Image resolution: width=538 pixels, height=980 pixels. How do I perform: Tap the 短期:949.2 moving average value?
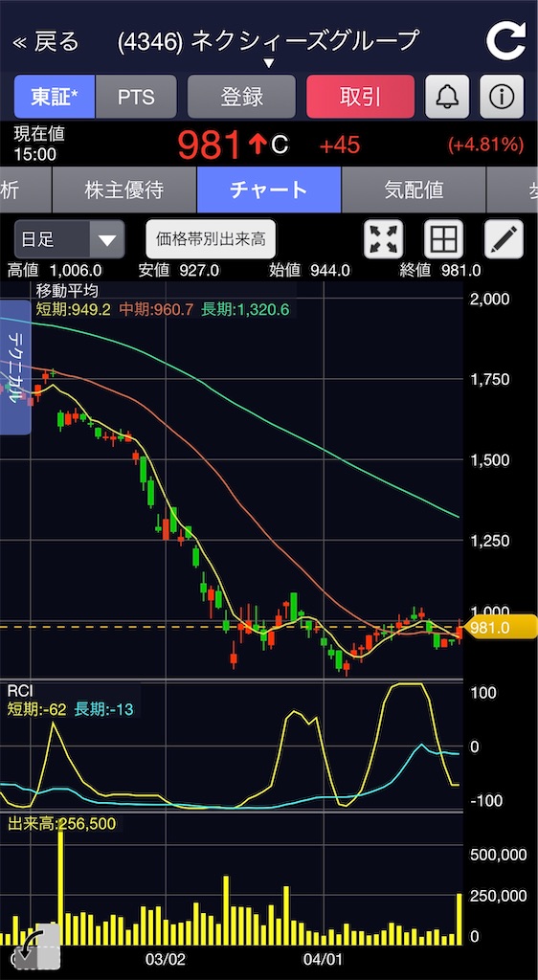pos(73,309)
